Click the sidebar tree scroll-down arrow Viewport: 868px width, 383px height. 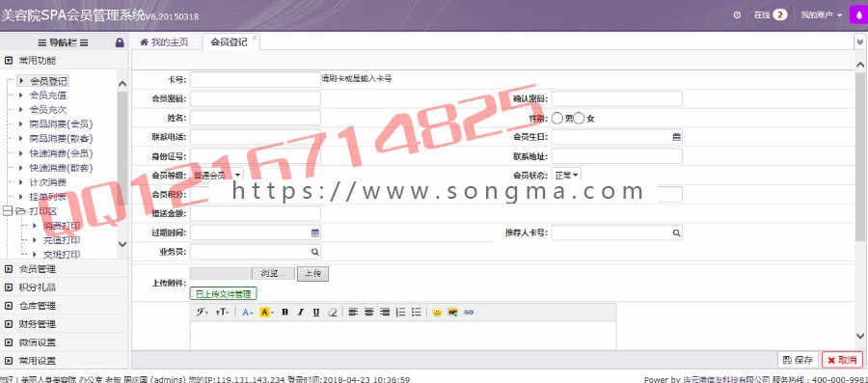[122, 244]
